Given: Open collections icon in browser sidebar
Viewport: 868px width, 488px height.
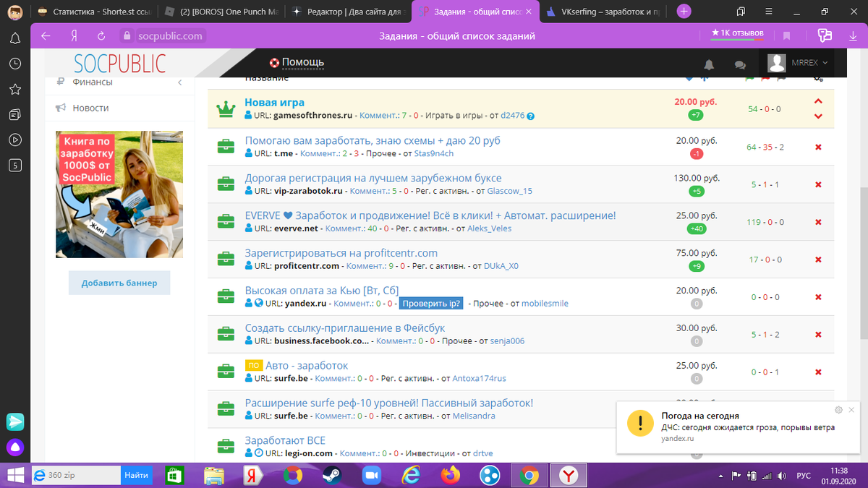Looking at the screenshot, I should click(15, 114).
